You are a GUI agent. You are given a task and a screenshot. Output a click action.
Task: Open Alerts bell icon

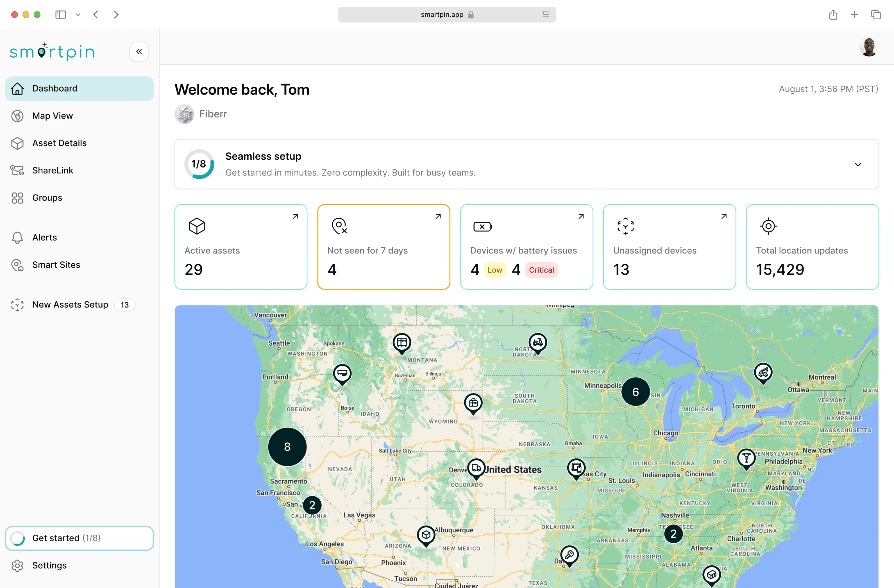17,238
